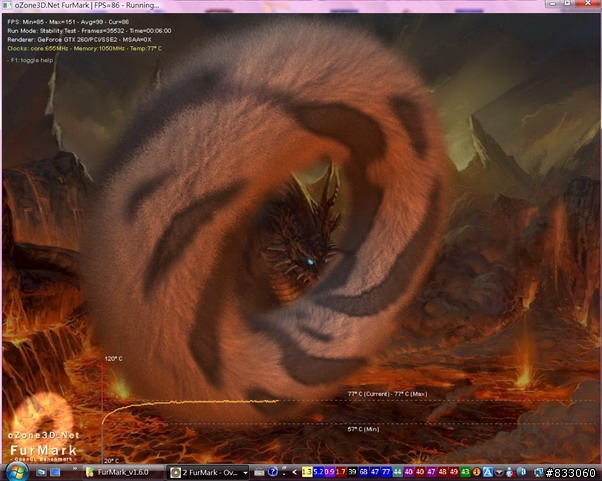
Task: Click the red 1.7 tray indicator
Action: [341, 472]
